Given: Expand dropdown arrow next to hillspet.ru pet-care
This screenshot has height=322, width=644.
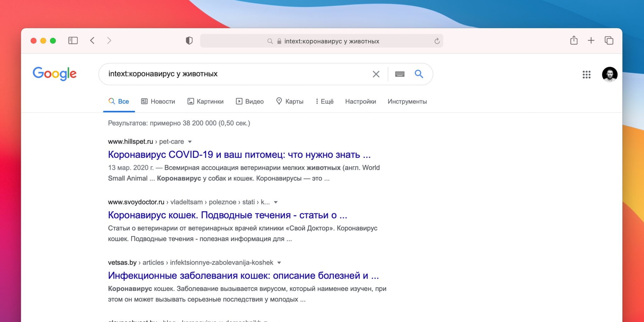Looking at the screenshot, I should coord(190,142).
